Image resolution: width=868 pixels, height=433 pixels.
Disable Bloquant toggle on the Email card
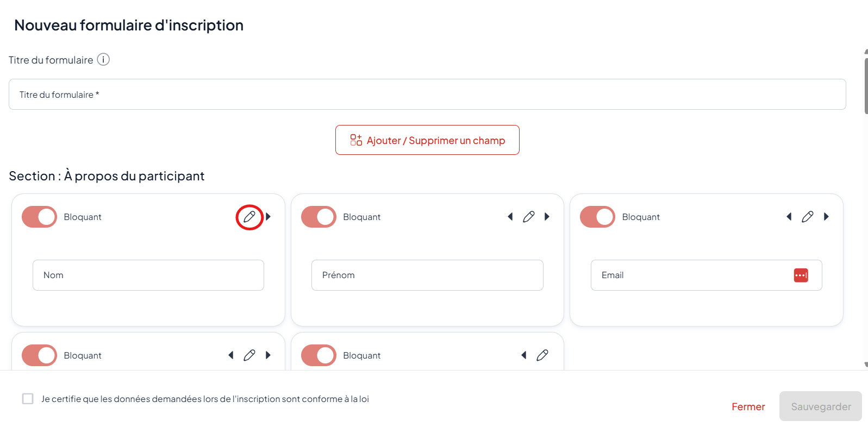tap(597, 217)
